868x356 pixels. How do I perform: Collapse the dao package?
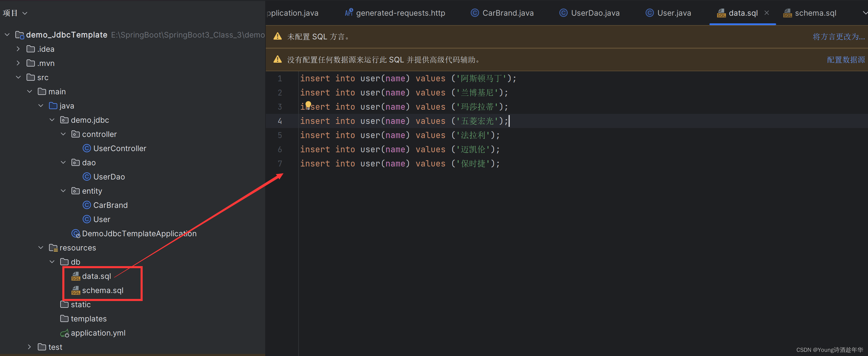(63, 162)
